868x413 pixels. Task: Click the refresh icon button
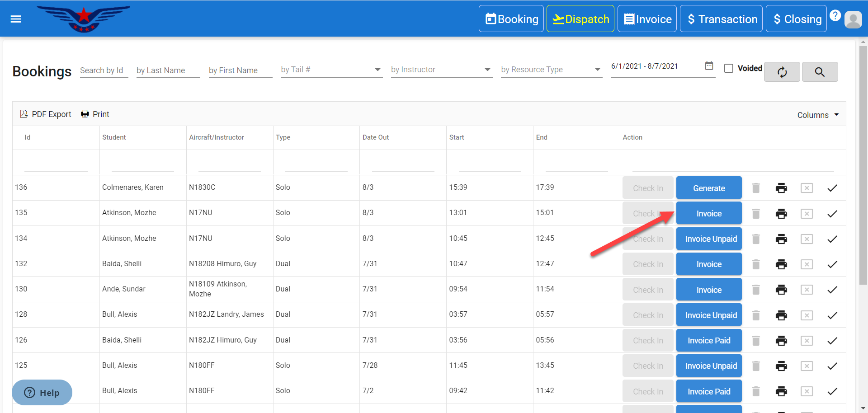coord(782,72)
